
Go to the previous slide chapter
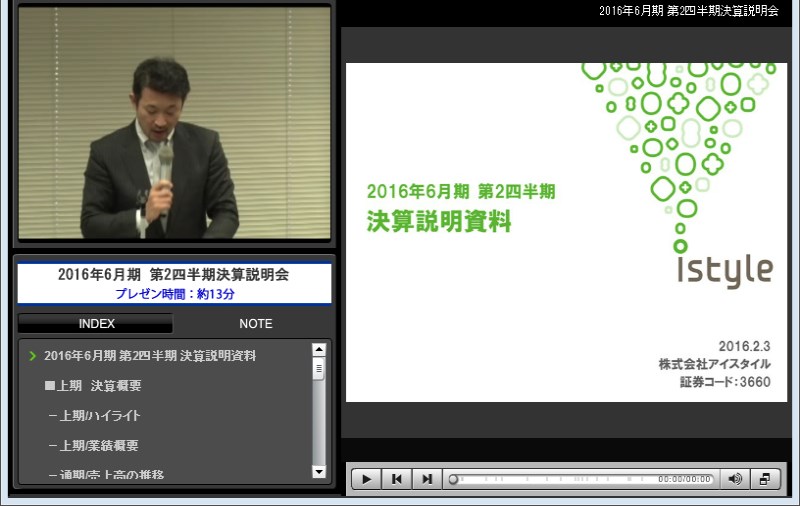point(396,479)
